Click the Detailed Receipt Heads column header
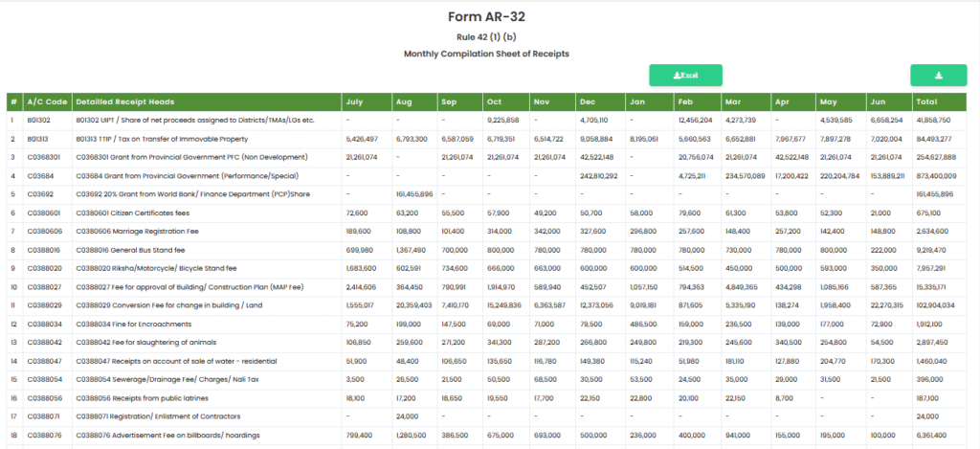The image size is (980, 449). [x=124, y=101]
